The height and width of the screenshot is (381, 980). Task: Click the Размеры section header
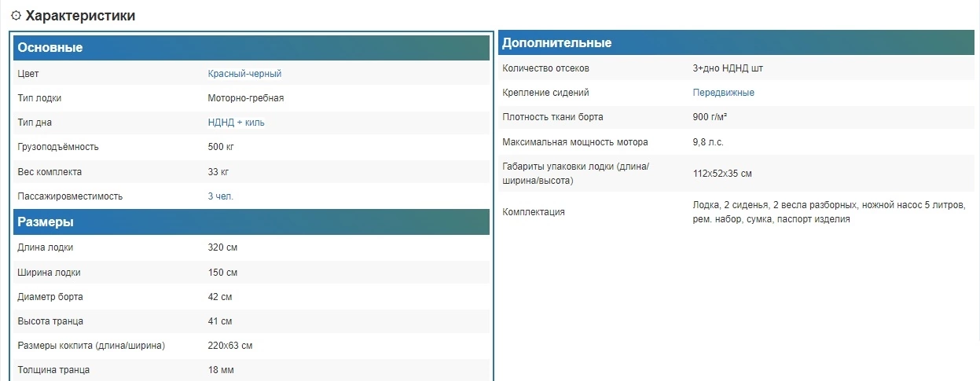46,222
